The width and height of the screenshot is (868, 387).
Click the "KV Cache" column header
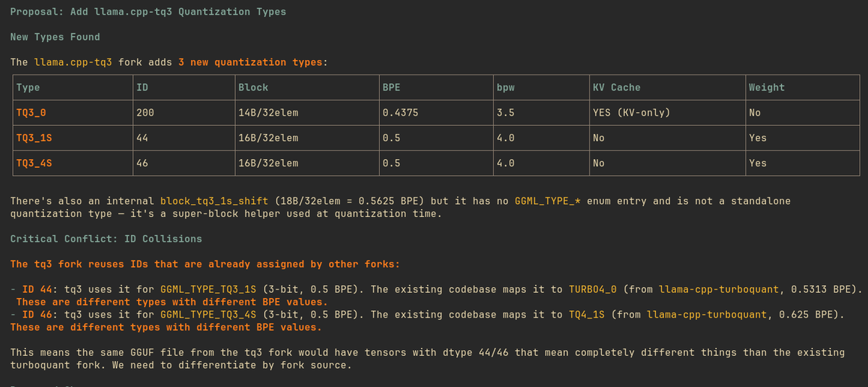pyautogui.click(x=616, y=88)
